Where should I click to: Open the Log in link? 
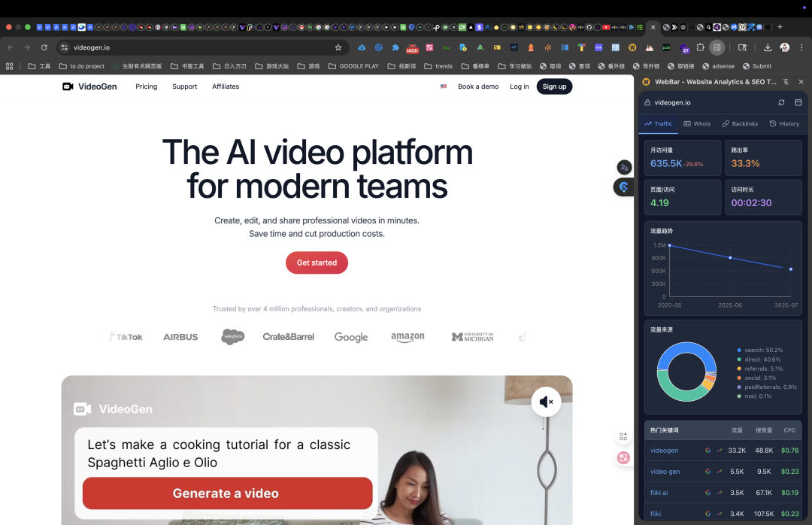coord(519,86)
